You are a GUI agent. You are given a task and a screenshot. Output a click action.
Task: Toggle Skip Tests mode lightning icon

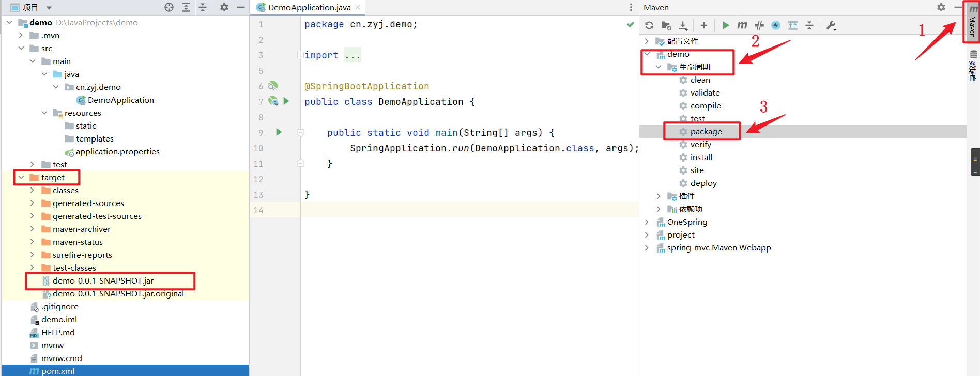click(776, 25)
